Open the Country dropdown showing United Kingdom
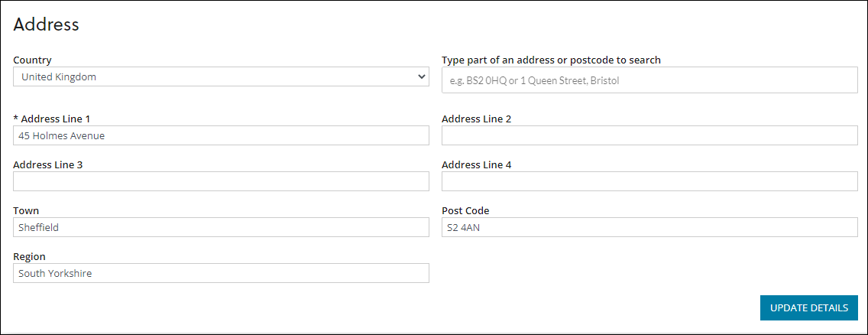The image size is (868, 335). tap(221, 76)
